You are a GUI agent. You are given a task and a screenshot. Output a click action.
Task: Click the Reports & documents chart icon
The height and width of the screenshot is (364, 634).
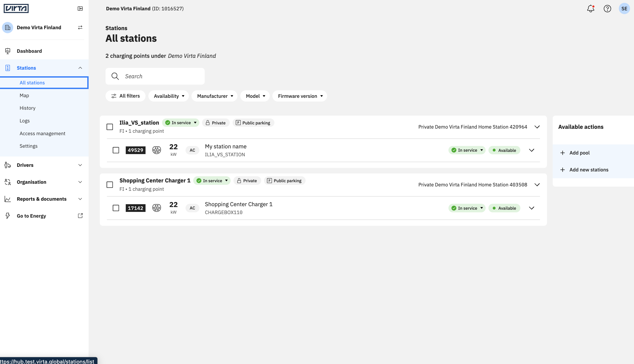(8, 199)
